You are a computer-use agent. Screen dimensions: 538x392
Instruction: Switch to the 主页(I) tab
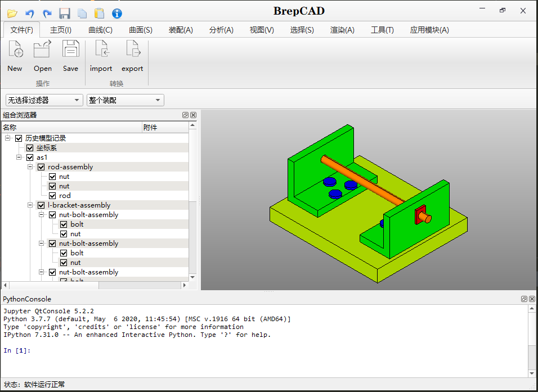click(x=61, y=30)
